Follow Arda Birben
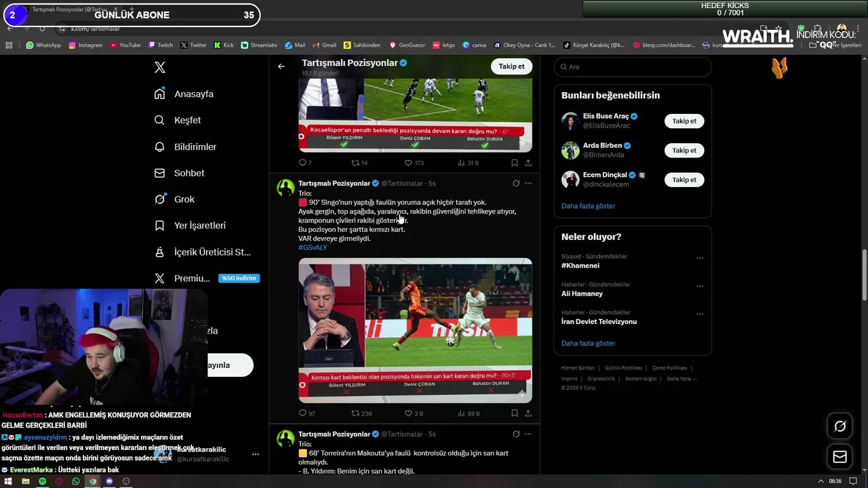The image size is (868, 488). pos(684,150)
